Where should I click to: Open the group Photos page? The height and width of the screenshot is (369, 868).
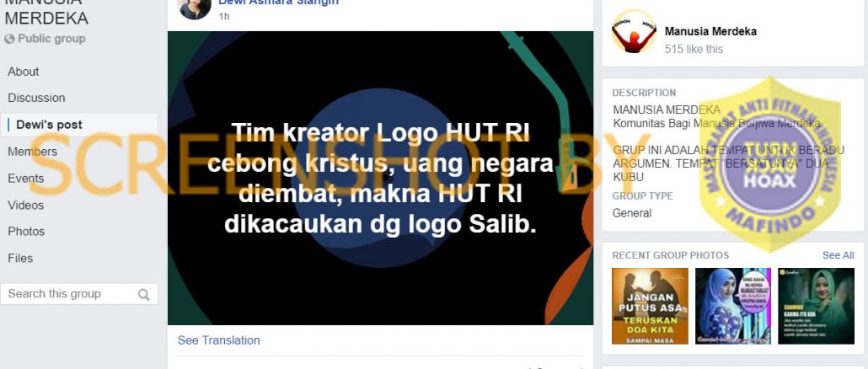[26, 231]
